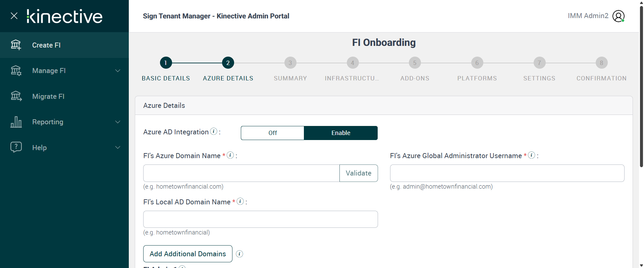Open the IMM Admin2 user profile icon
This screenshot has height=268, width=644.
pyautogui.click(x=618, y=16)
